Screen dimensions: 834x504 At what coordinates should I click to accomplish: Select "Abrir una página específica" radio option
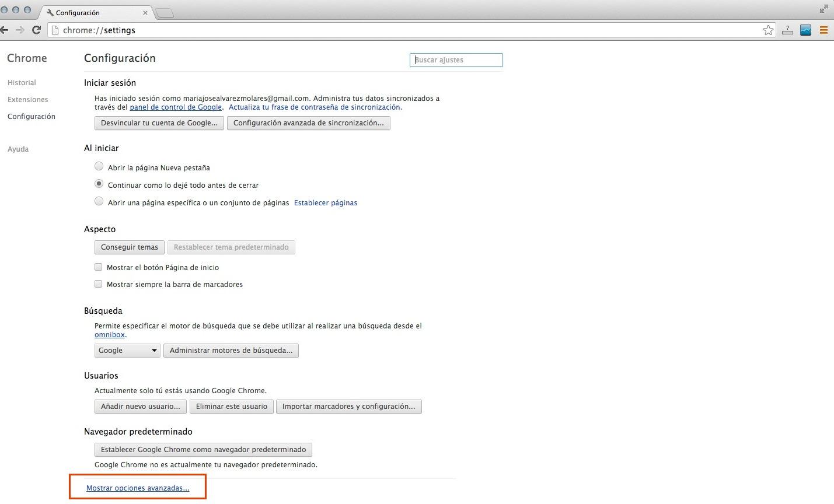point(99,202)
